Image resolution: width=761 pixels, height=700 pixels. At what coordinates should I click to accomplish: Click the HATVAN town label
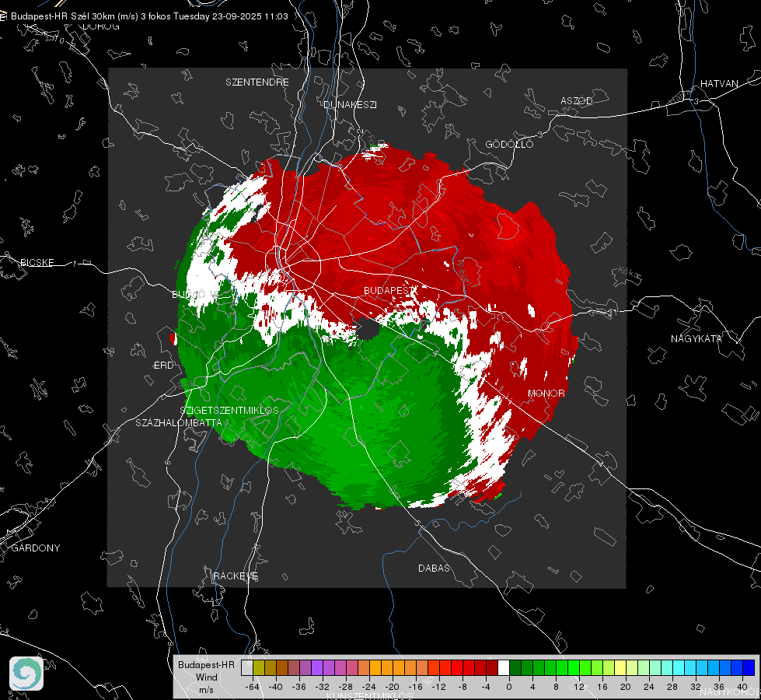click(719, 83)
